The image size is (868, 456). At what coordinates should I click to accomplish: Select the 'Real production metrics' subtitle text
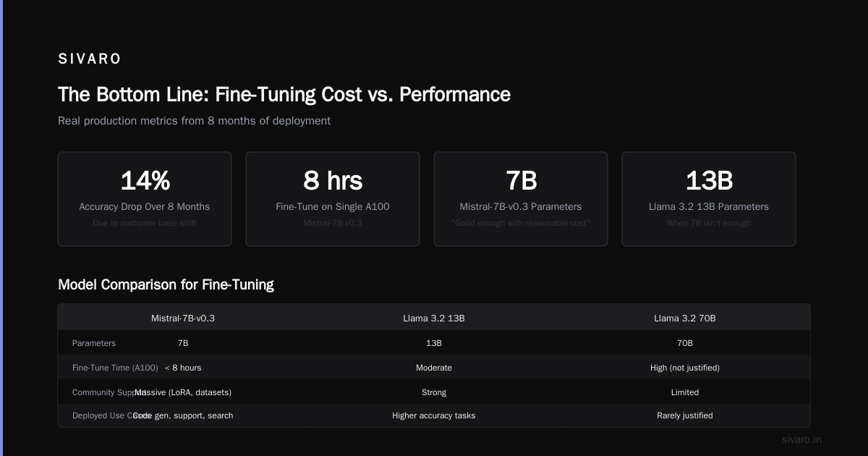[x=194, y=121]
